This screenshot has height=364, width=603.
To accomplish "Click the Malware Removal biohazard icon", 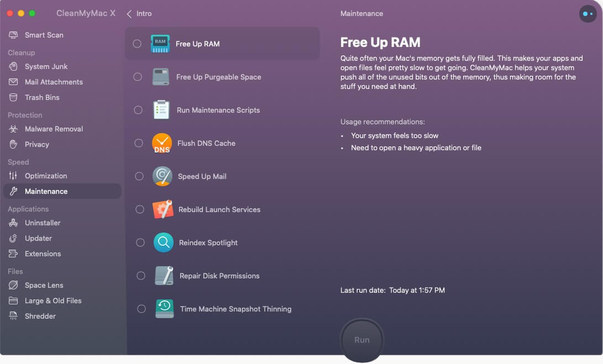I will (13, 129).
